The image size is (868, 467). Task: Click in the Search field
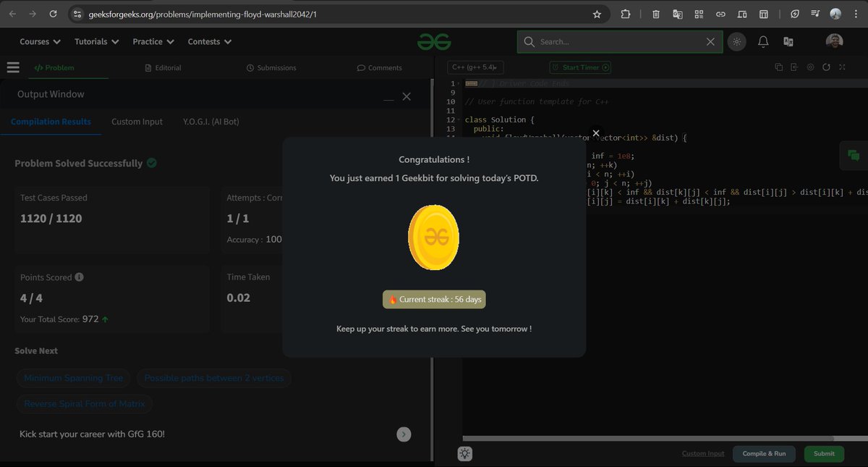618,42
